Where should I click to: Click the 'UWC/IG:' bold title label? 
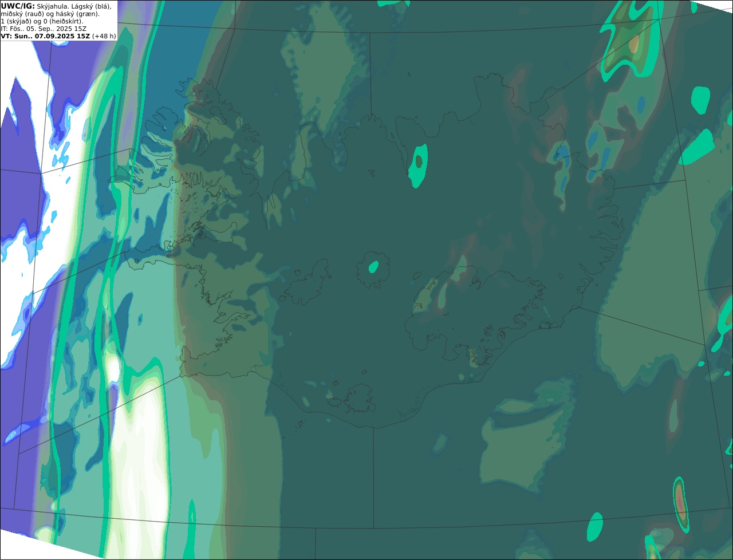(18, 6)
